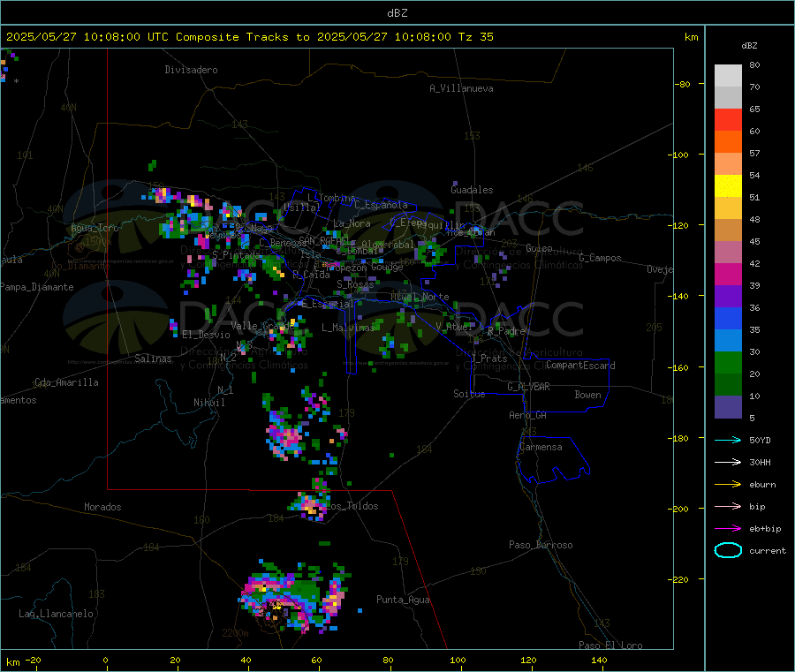The image size is (795, 672).
Task: Click the 60 dBZ red color swatch
Action: (728, 119)
